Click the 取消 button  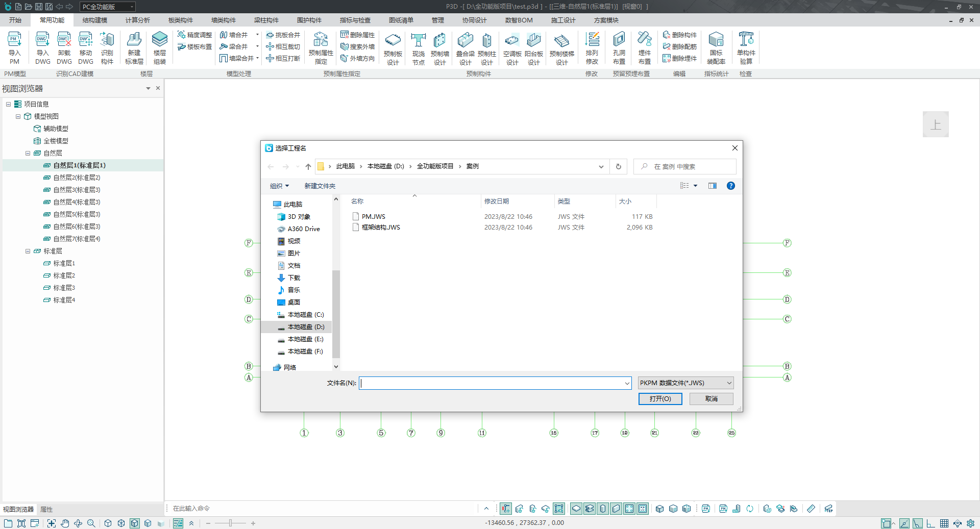pyautogui.click(x=711, y=398)
